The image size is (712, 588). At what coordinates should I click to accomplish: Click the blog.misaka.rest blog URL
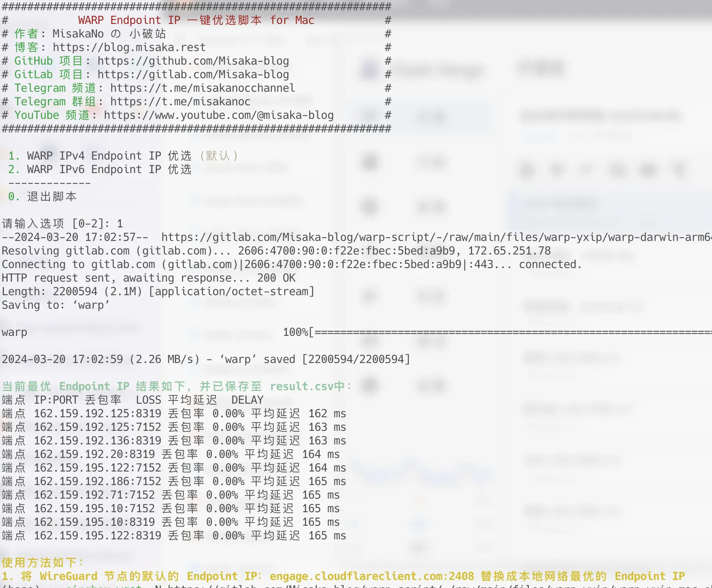click(129, 47)
